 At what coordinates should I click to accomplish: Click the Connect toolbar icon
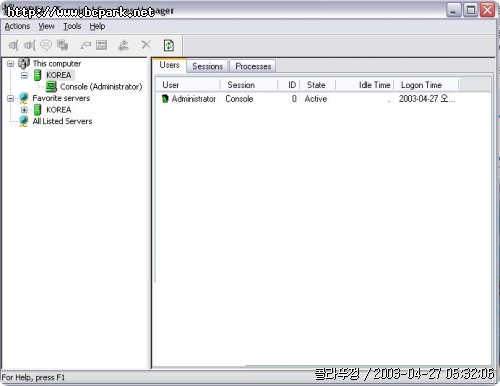coord(13,45)
